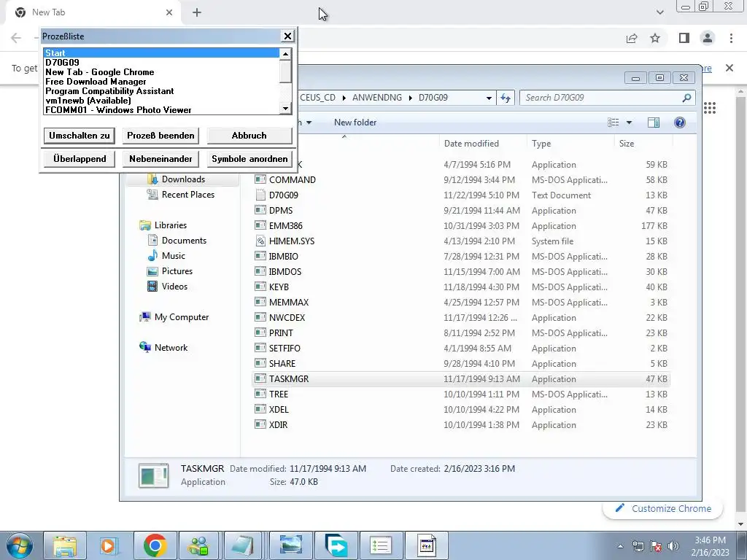Select New Tab - Google Chrome process
The image size is (747, 560).
[x=161, y=72]
